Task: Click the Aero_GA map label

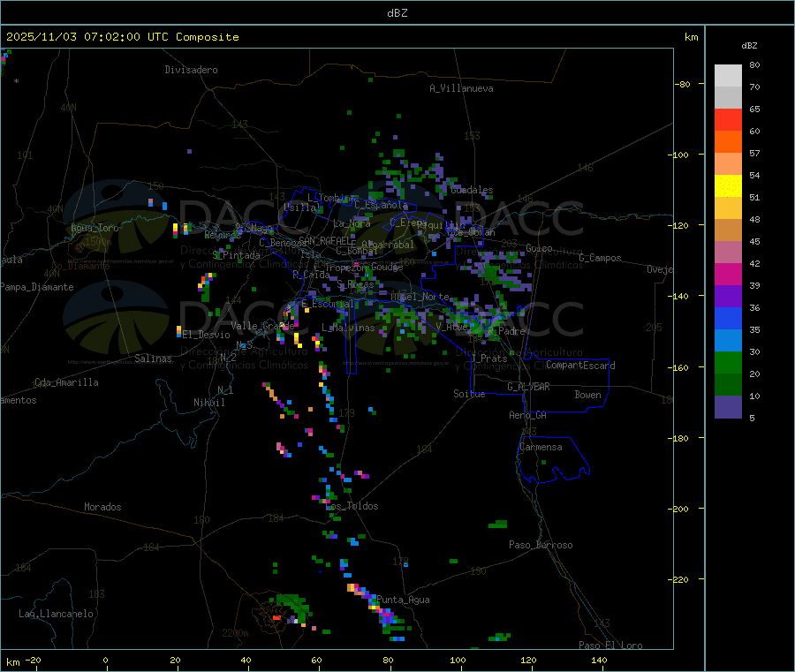Action: (528, 415)
